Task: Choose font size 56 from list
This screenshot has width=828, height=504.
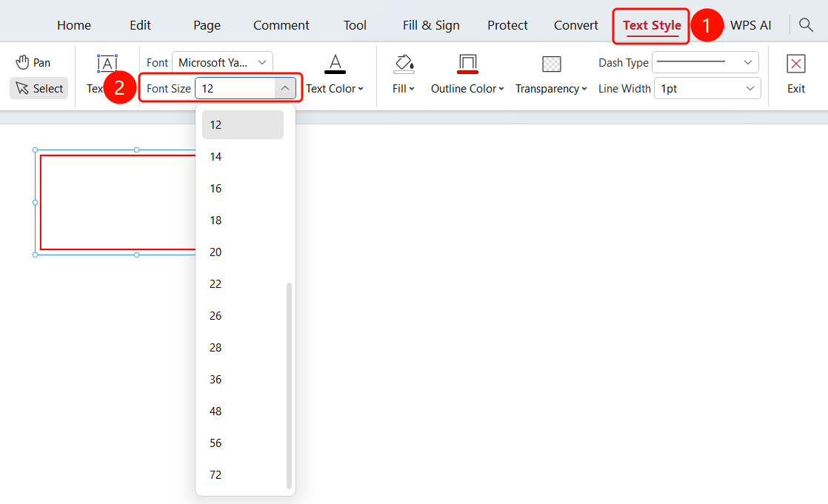Action: pos(243,443)
